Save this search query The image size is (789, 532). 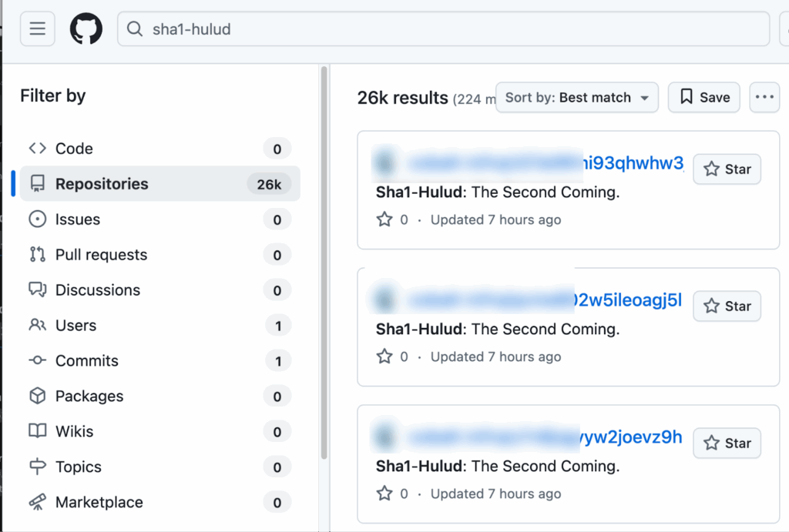[x=703, y=97]
